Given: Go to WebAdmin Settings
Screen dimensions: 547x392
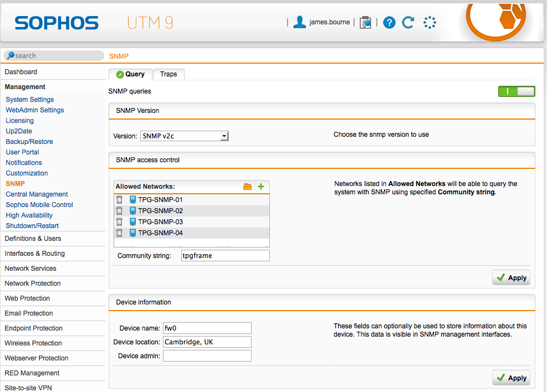Looking at the screenshot, I should pyautogui.click(x=35, y=110).
